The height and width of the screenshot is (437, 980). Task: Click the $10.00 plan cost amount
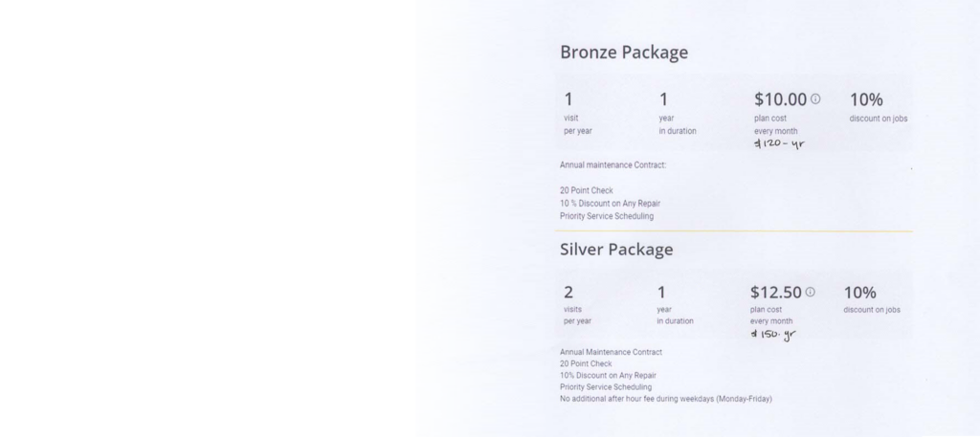tap(780, 99)
